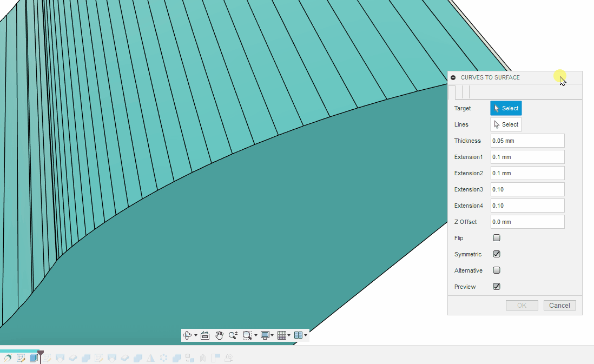Click the Display Settings monitor icon
The image size is (594, 364).
coord(265,335)
